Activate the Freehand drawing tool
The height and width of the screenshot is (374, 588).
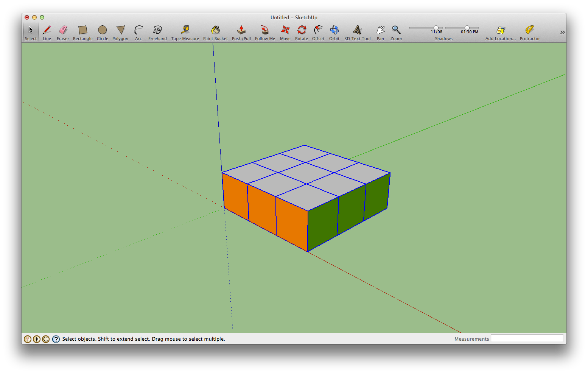click(x=157, y=30)
